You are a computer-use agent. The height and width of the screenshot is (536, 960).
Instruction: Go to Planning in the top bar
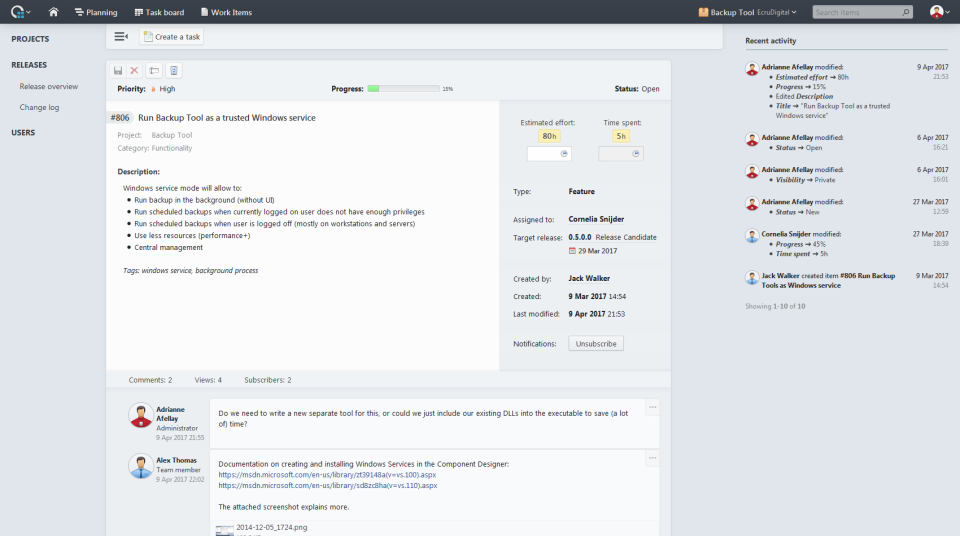(96, 12)
